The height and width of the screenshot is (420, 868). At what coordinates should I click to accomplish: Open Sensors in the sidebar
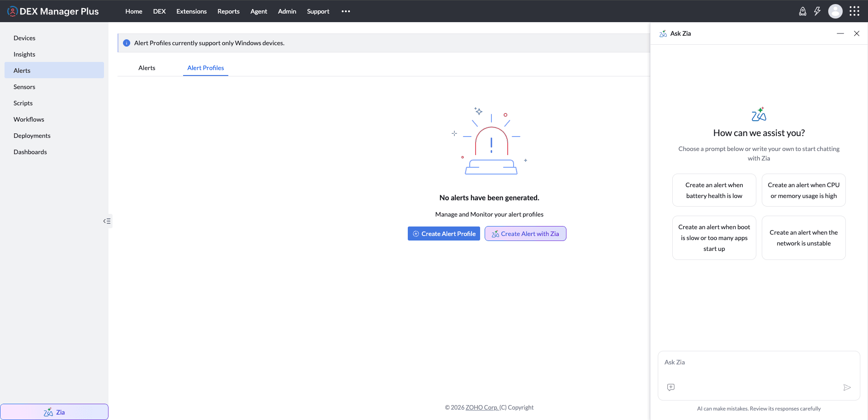[54, 87]
